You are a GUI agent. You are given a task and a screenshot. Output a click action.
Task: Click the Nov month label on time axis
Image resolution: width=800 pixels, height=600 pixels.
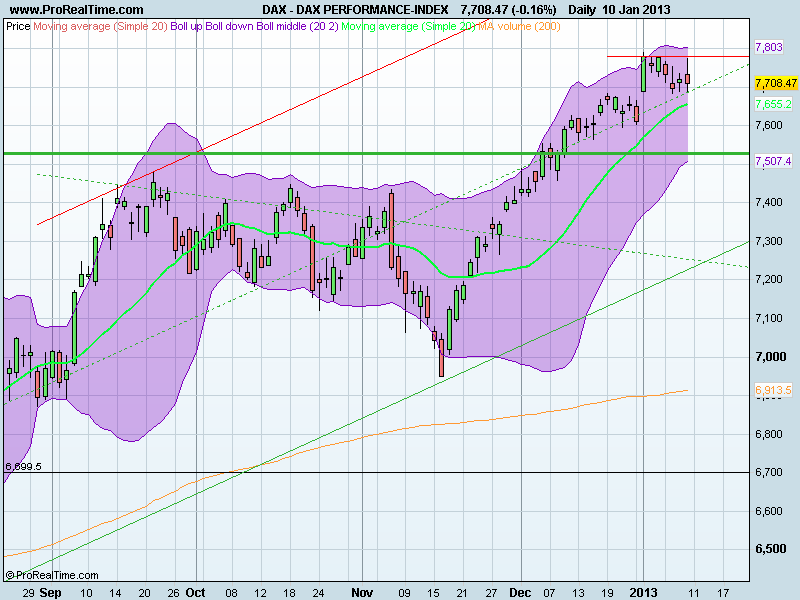362,593
